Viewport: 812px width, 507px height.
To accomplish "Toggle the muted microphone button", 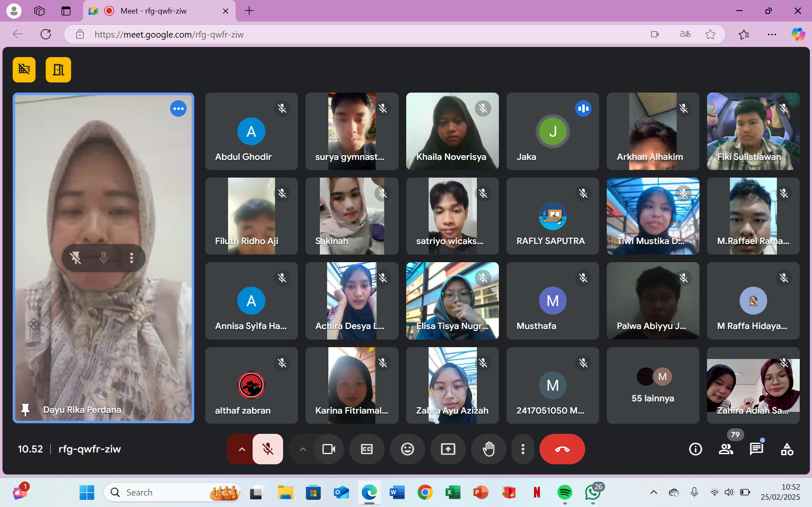I will (x=267, y=449).
